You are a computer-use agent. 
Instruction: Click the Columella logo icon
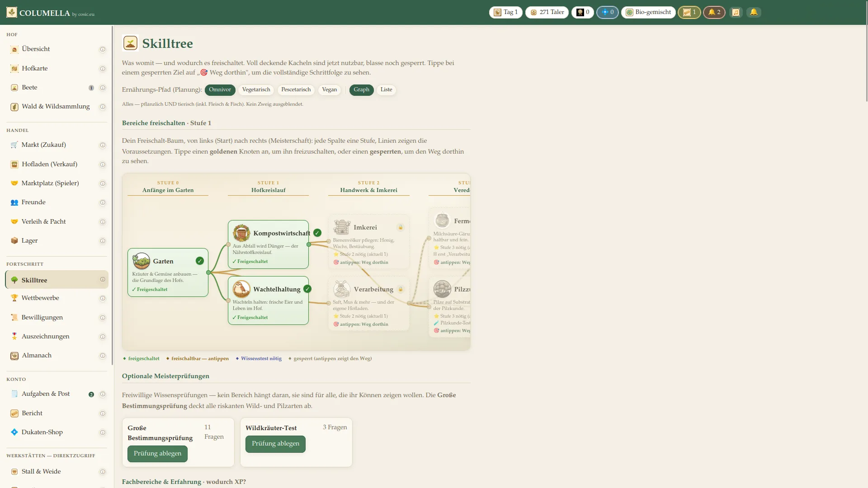pos(12,12)
